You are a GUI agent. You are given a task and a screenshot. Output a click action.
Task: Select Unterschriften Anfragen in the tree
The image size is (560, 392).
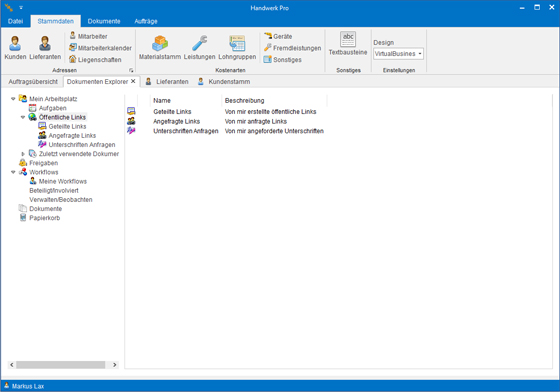[x=81, y=145]
